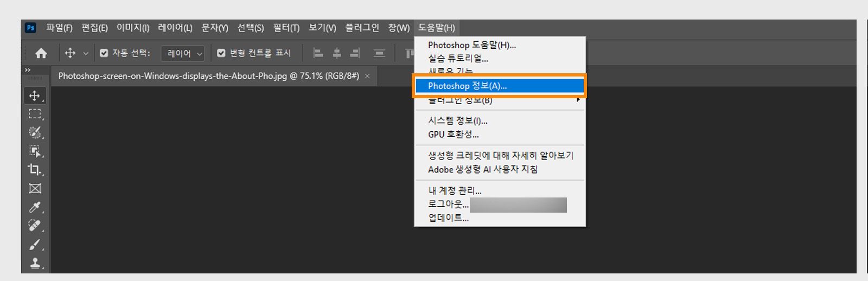Select the Rectangular Marquee tool
This screenshot has width=868, height=281.
[35, 114]
